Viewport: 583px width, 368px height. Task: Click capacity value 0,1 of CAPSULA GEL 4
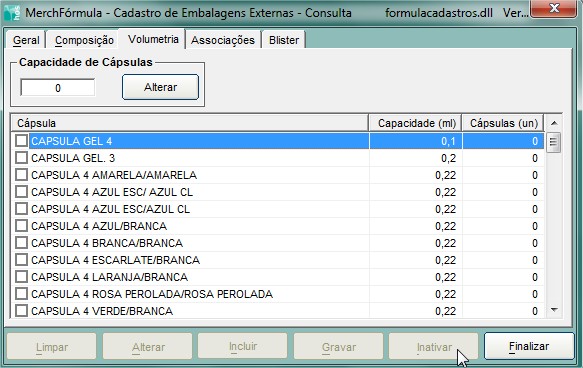(448, 141)
